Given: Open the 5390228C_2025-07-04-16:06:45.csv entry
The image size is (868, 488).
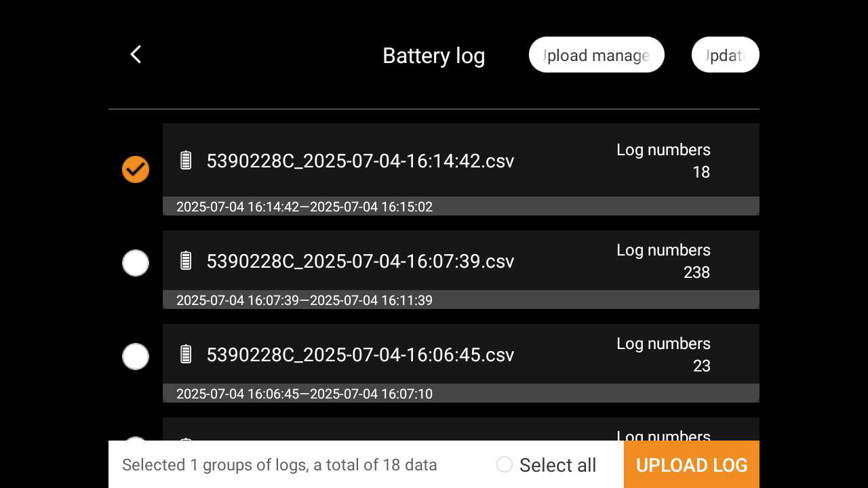Looking at the screenshot, I should click(x=360, y=355).
